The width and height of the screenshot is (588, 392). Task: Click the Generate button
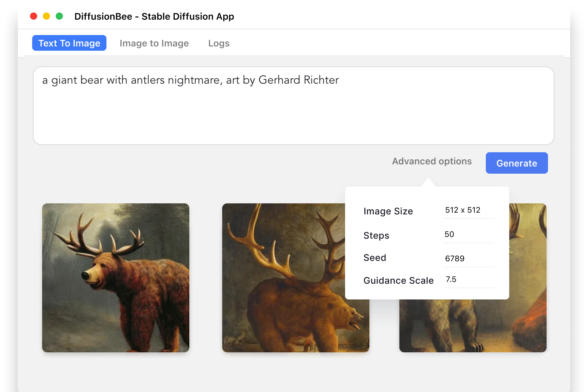point(516,163)
